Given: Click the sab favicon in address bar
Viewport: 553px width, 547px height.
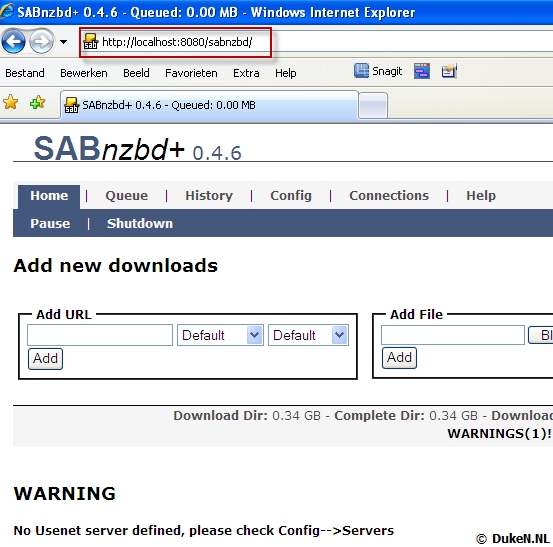Looking at the screenshot, I should pyautogui.click(x=90, y=42).
